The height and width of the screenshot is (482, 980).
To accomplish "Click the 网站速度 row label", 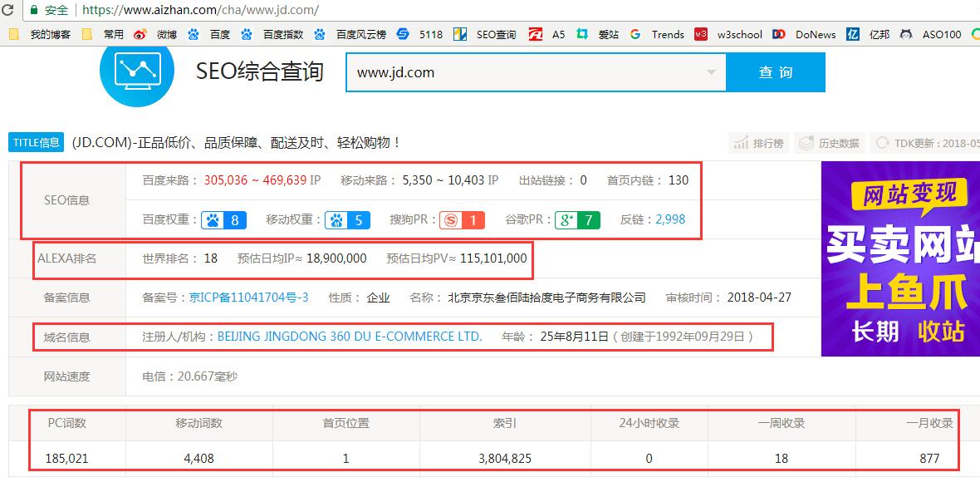I will tap(67, 376).
